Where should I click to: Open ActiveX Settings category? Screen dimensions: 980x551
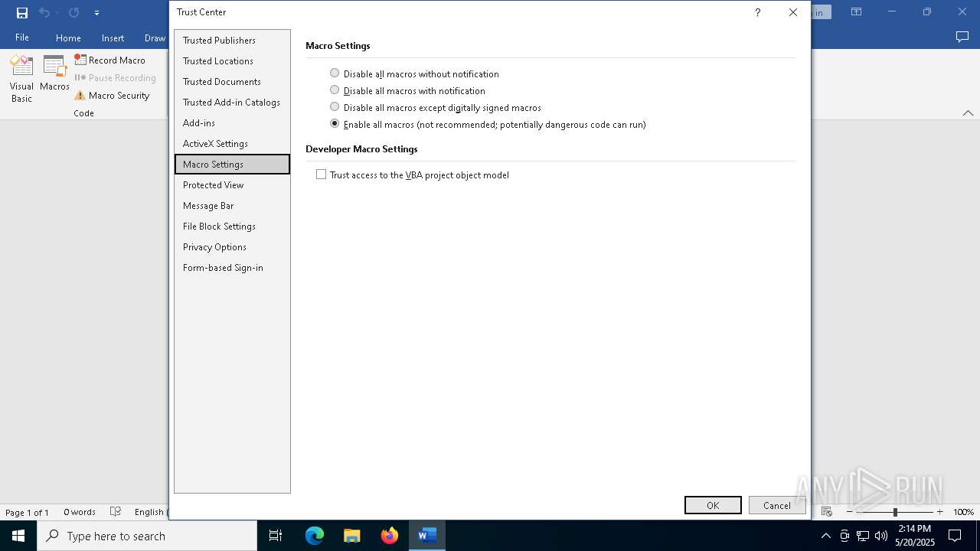click(x=232, y=144)
